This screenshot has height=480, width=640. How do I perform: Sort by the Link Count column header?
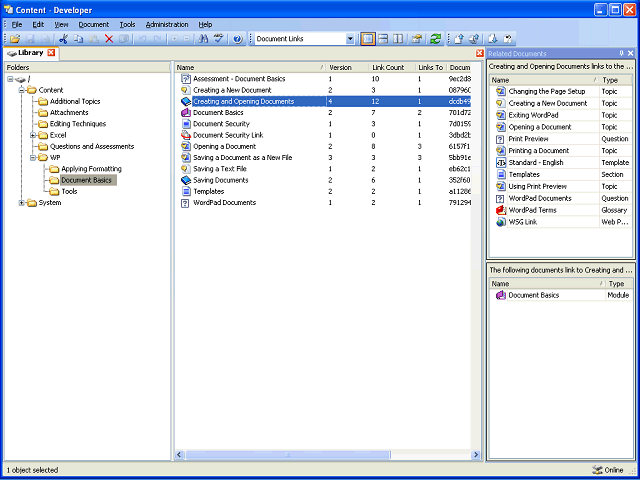[392, 67]
